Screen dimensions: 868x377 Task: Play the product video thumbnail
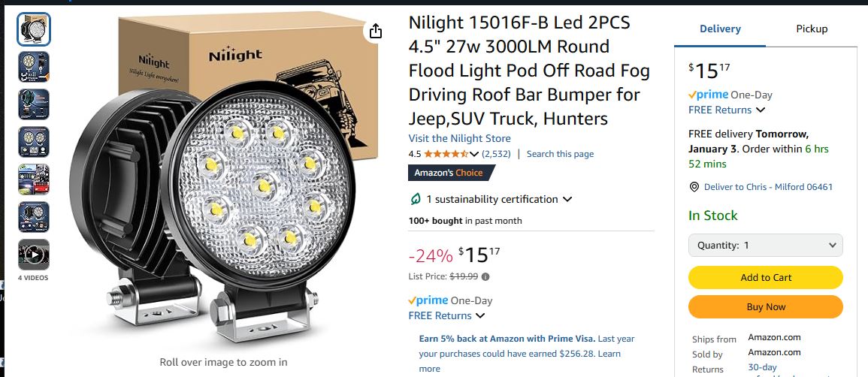pyautogui.click(x=34, y=255)
